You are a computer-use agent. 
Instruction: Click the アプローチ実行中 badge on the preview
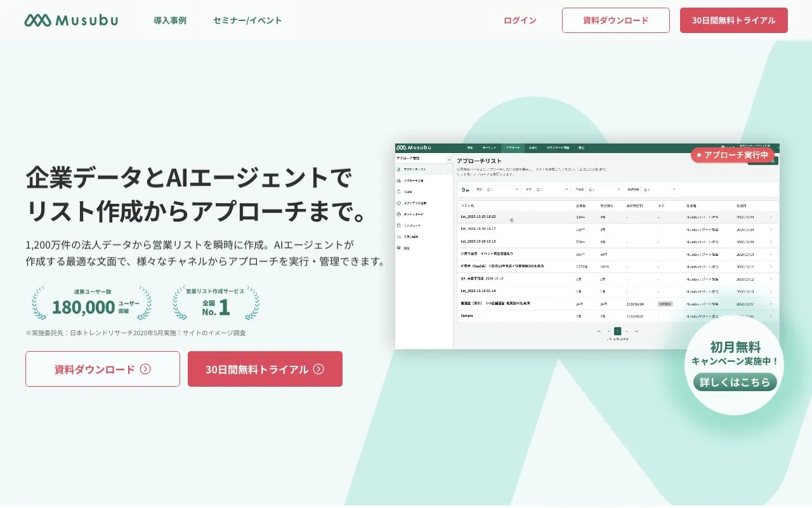(x=732, y=155)
